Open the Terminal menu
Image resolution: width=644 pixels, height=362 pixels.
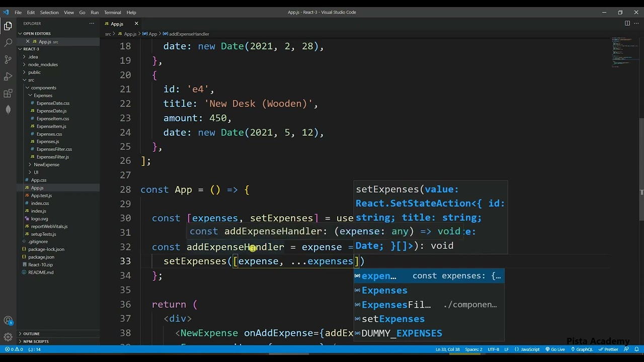pos(112,12)
